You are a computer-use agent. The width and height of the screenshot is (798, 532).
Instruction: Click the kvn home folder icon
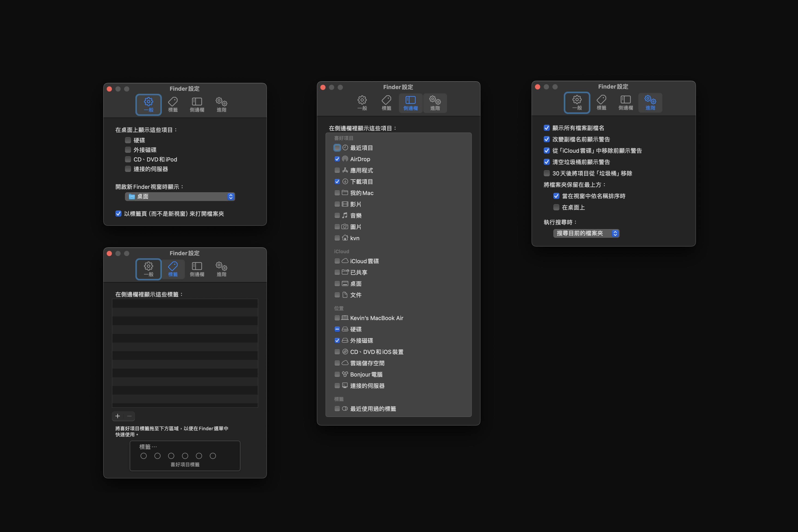click(x=345, y=238)
